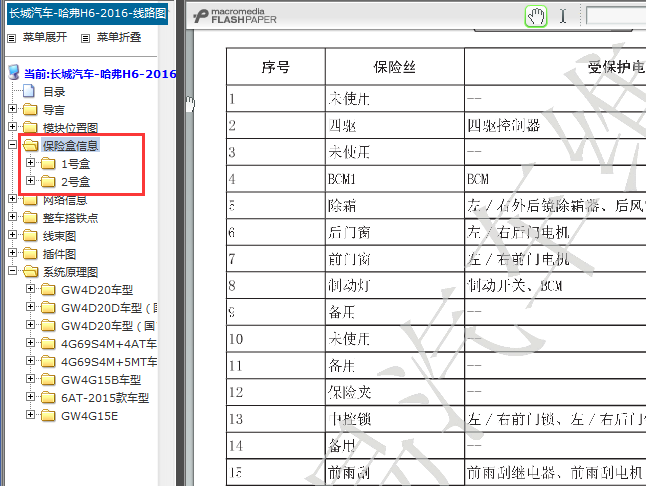The height and width of the screenshot is (486, 646).
Task: Click the open folder icon beside 保险盒信息
Action: tap(30, 145)
